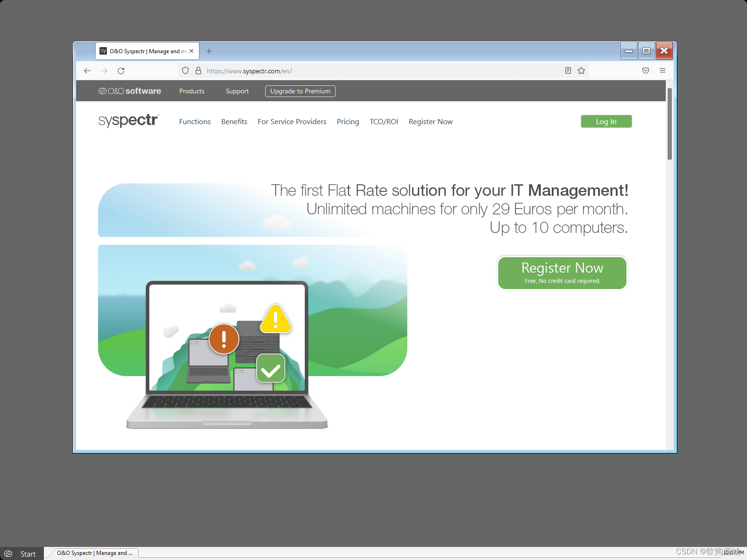This screenshot has height=560, width=747.
Task: View site security padlock info
Action: tap(198, 71)
